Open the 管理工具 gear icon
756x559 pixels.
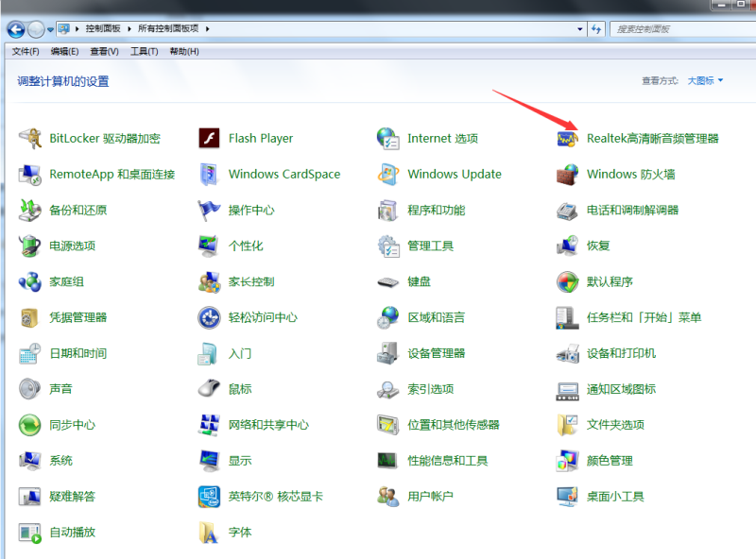click(388, 246)
